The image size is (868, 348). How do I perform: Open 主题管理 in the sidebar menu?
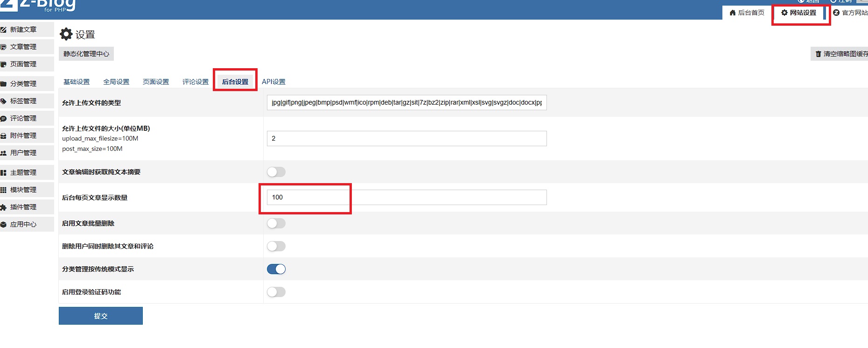click(27, 172)
